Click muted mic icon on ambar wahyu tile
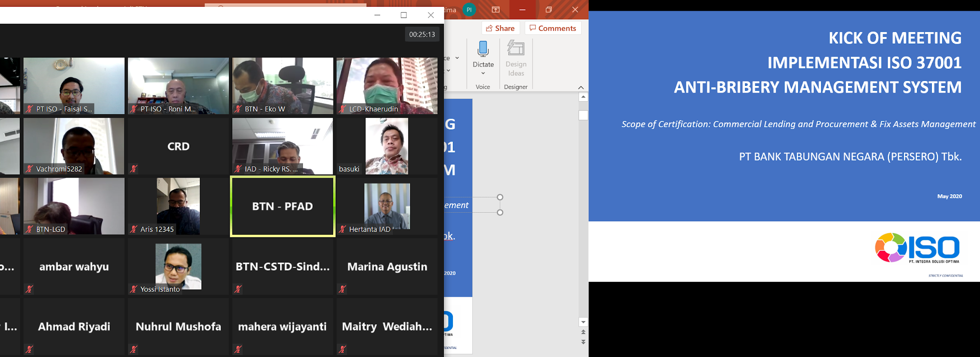Image resolution: width=980 pixels, height=357 pixels. (x=29, y=289)
